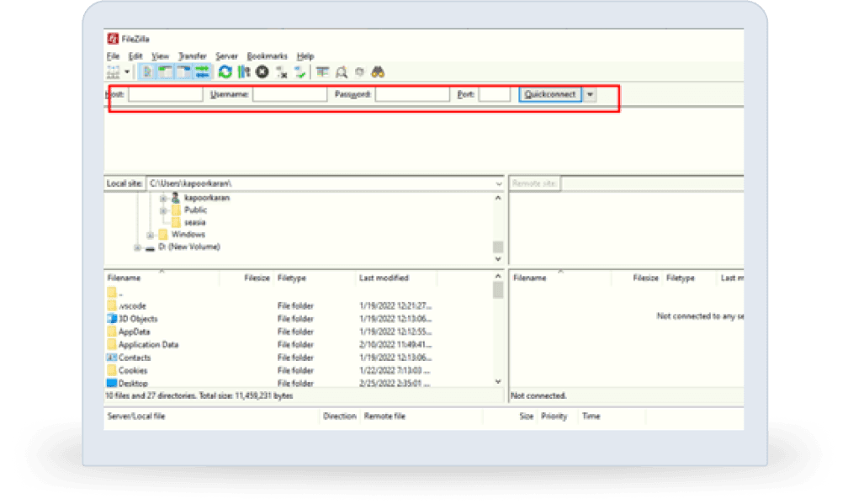Open the directory listing filters icon

(x=323, y=72)
